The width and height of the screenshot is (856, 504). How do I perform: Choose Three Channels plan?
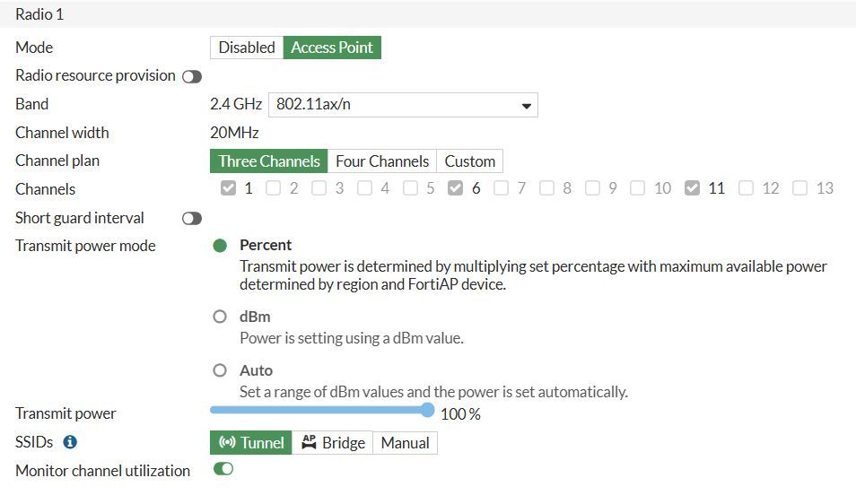(269, 161)
